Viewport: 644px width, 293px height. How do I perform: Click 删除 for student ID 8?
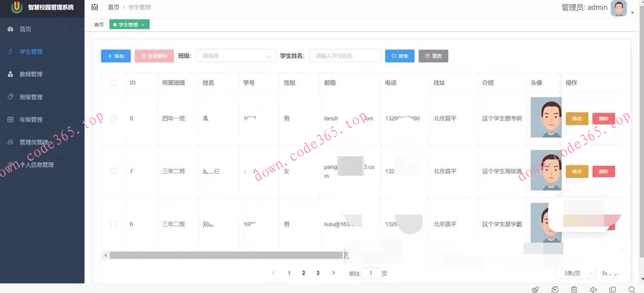point(604,119)
